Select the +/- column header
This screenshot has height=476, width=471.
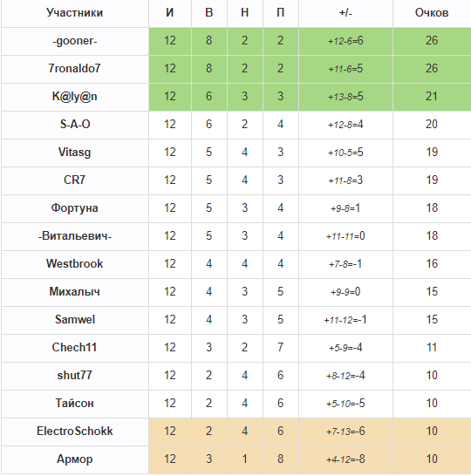345,13
